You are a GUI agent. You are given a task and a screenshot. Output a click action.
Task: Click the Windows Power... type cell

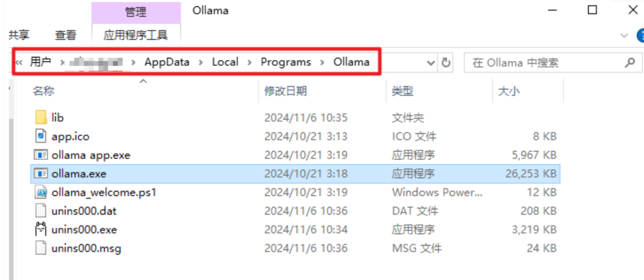pyautogui.click(x=437, y=192)
